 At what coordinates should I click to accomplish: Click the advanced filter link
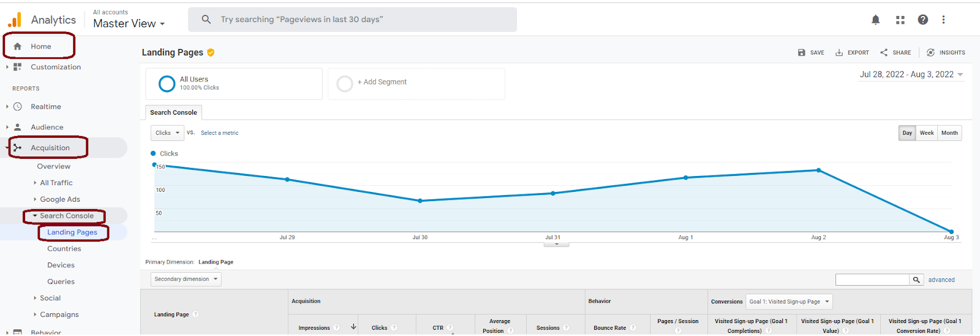coord(941,280)
